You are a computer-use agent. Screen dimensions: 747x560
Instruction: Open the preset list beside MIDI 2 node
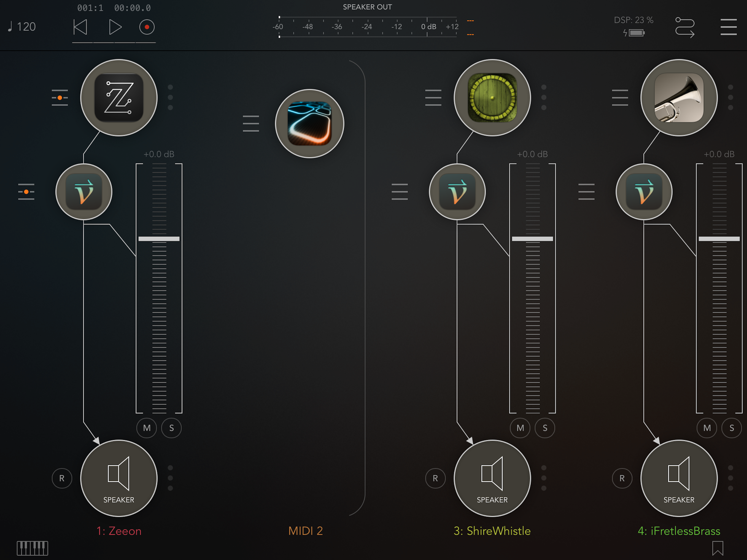[x=251, y=124]
